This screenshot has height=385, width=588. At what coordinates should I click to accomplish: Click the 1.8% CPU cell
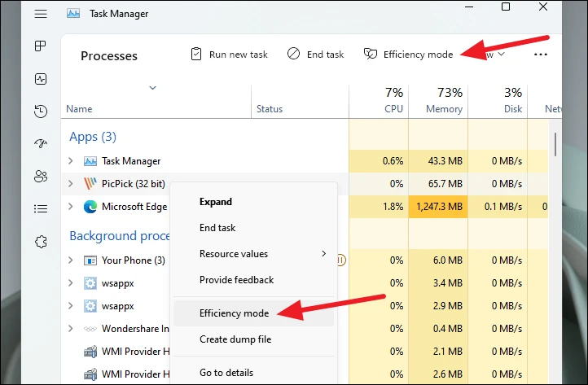(379, 207)
